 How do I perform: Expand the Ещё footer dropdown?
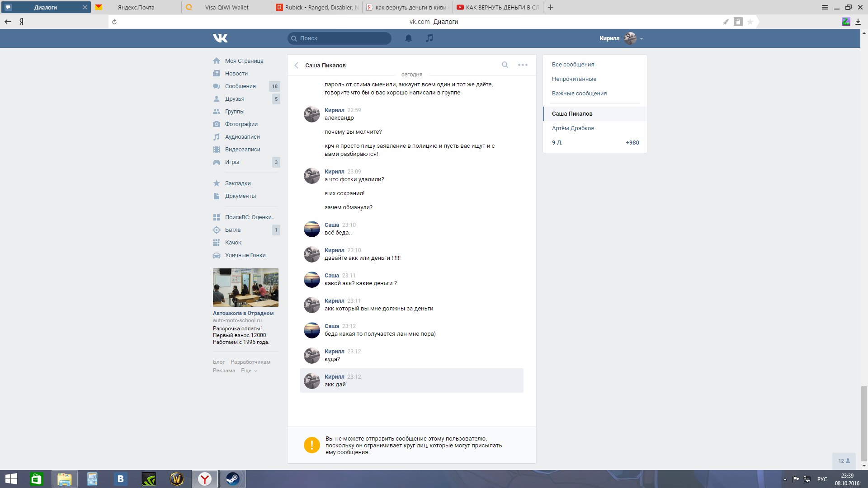(249, 371)
